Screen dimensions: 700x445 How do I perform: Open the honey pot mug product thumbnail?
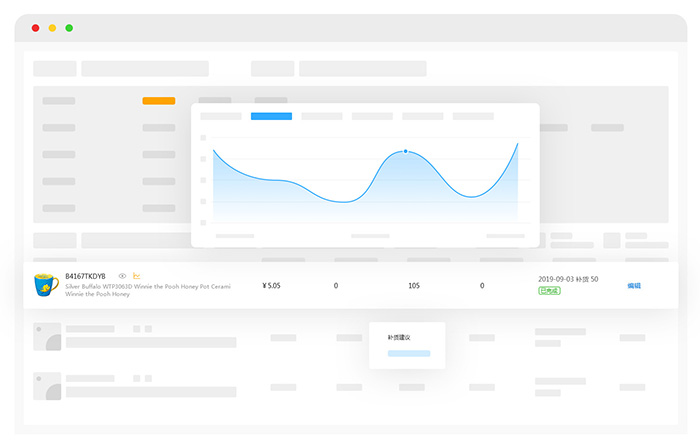coord(45,285)
